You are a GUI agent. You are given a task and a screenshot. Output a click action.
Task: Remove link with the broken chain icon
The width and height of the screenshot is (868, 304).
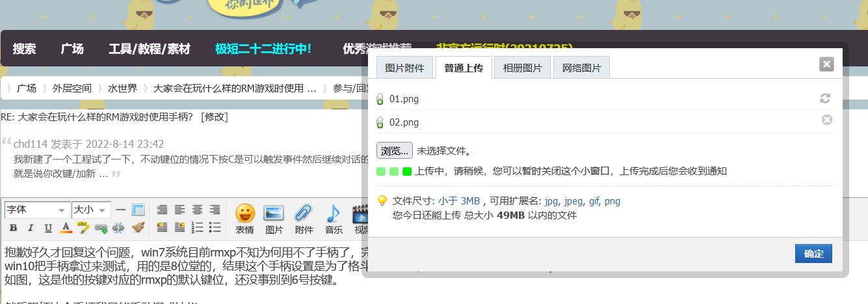[118, 227]
